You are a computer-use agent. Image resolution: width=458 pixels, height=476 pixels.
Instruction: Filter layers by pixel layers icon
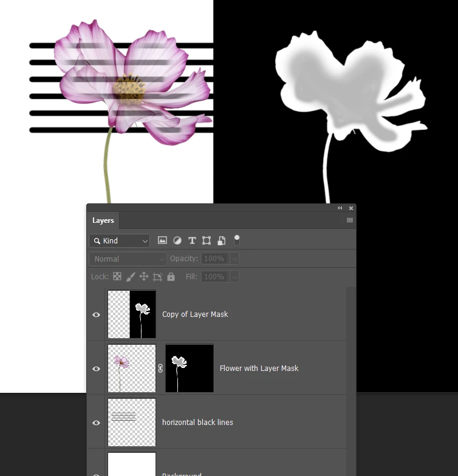[x=162, y=240]
